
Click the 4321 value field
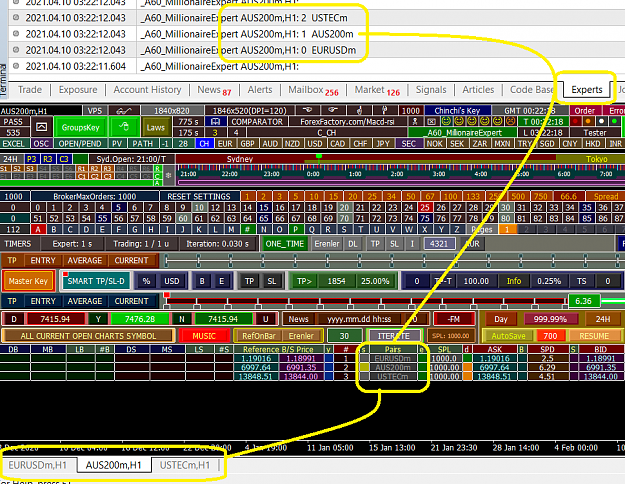[439, 244]
